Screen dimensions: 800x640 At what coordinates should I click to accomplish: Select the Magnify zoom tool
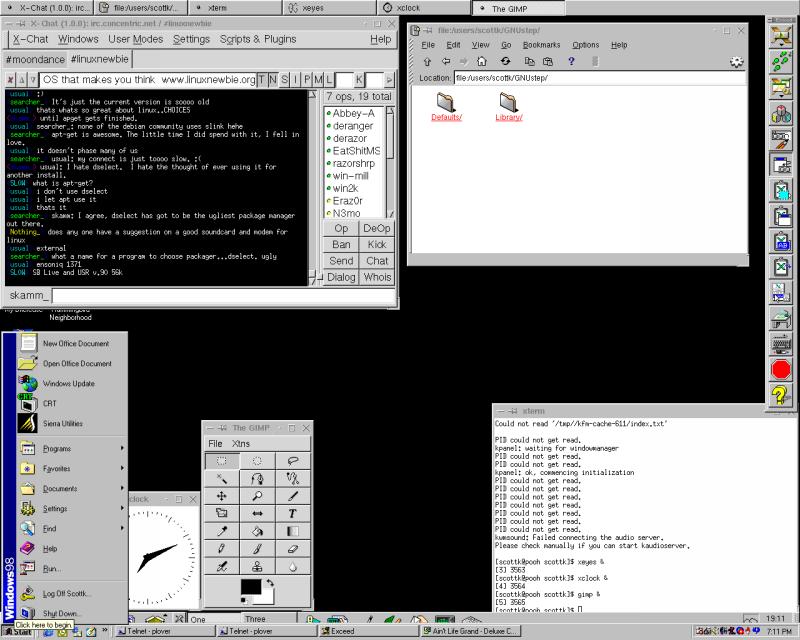(x=257, y=495)
